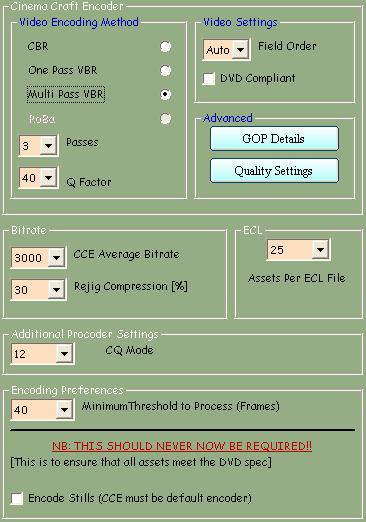Click the DVD Compliant label
Image resolution: width=366 pixels, height=522 pixels.
[x=258, y=78]
